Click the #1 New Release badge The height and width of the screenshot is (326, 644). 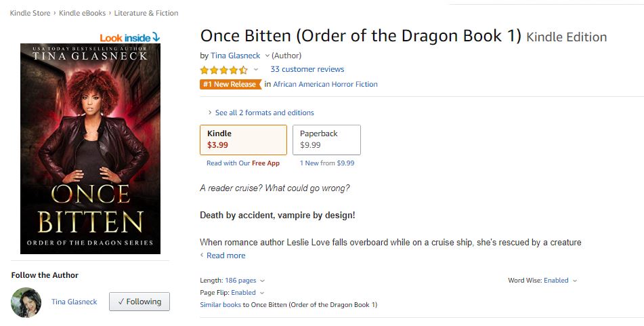click(x=231, y=84)
